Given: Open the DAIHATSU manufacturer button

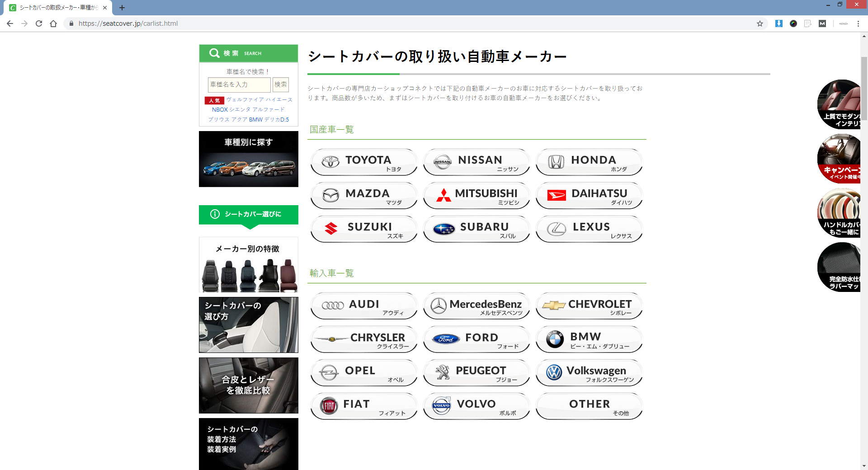Looking at the screenshot, I should (x=589, y=196).
